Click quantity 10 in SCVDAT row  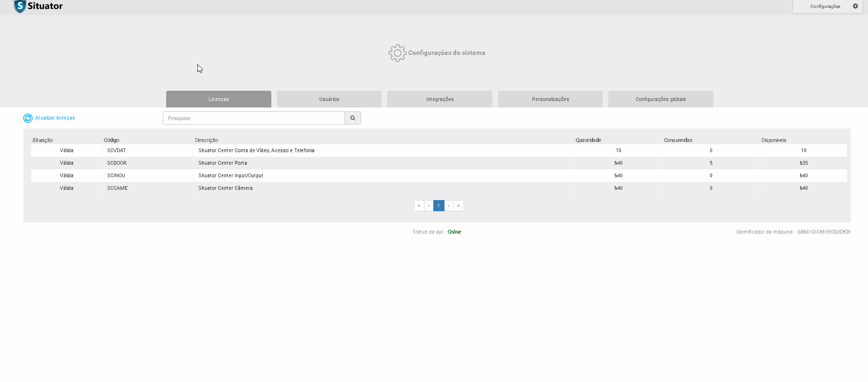(x=619, y=150)
